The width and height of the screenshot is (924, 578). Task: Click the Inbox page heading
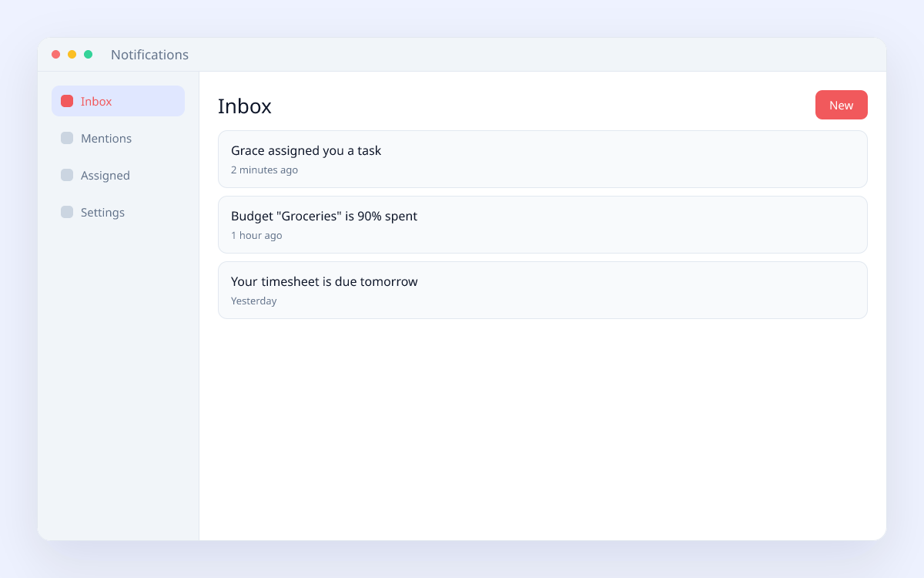point(244,106)
